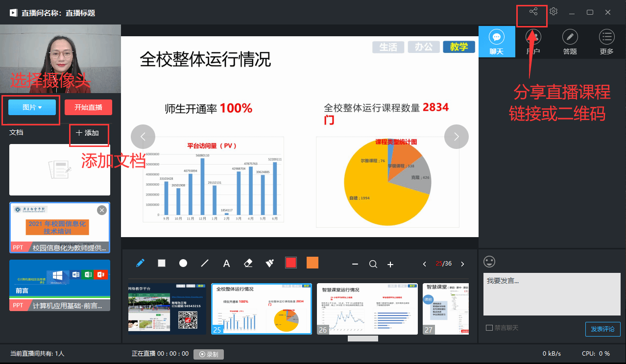The image size is (626, 364).
Task: Enable the 禁言聊天 mute chat checkbox
Action: pyautogui.click(x=489, y=328)
